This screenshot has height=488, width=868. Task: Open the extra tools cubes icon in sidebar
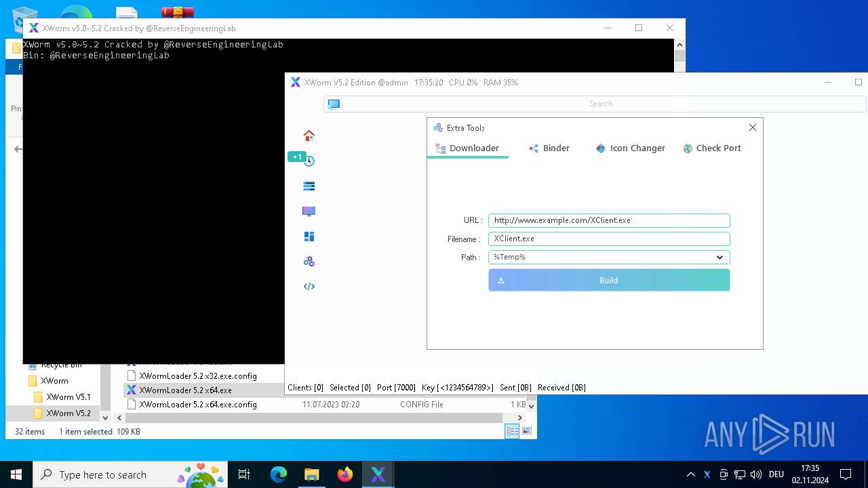pyautogui.click(x=309, y=262)
